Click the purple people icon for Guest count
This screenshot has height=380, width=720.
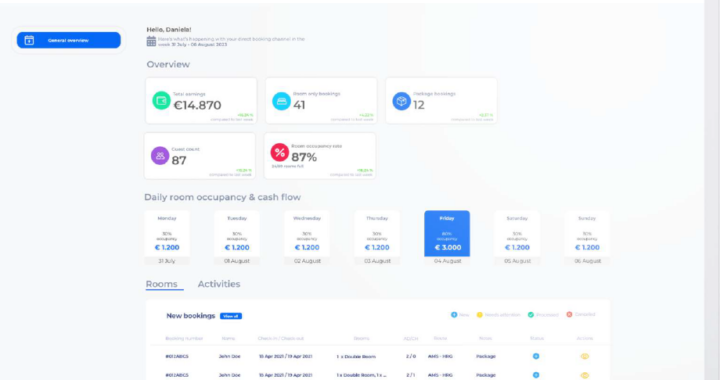point(160,156)
